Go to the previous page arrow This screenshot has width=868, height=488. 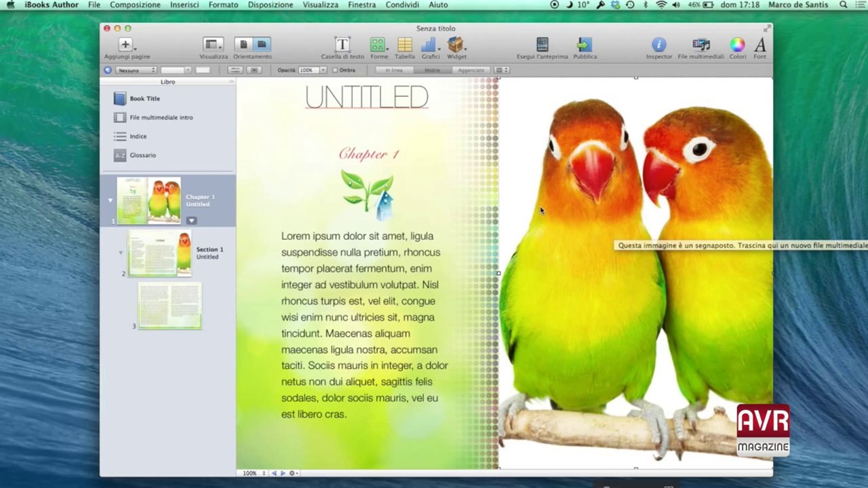pyautogui.click(x=274, y=473)
